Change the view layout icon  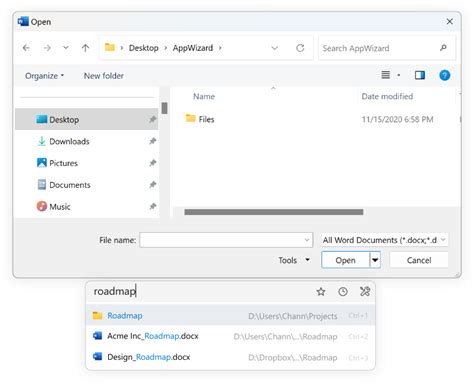(x=386, y=75)
